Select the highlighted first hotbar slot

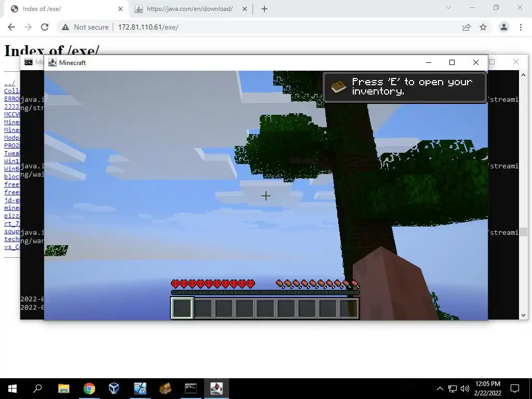(x=182, y=308)
